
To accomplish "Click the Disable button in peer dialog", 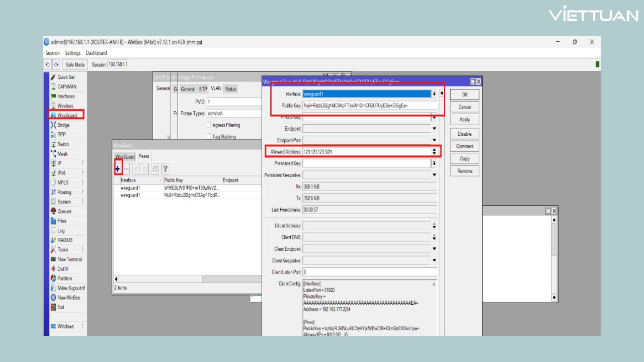I will [x=464, y=134].
